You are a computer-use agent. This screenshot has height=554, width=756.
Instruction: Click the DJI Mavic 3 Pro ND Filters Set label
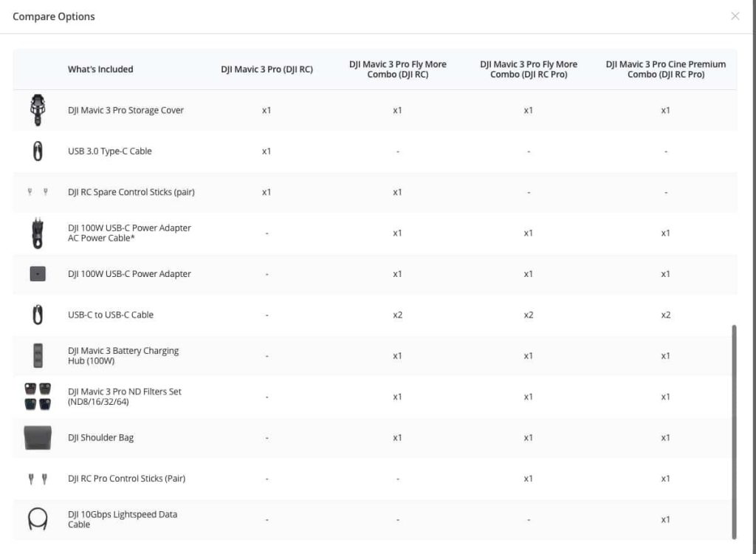click(124, 397)
